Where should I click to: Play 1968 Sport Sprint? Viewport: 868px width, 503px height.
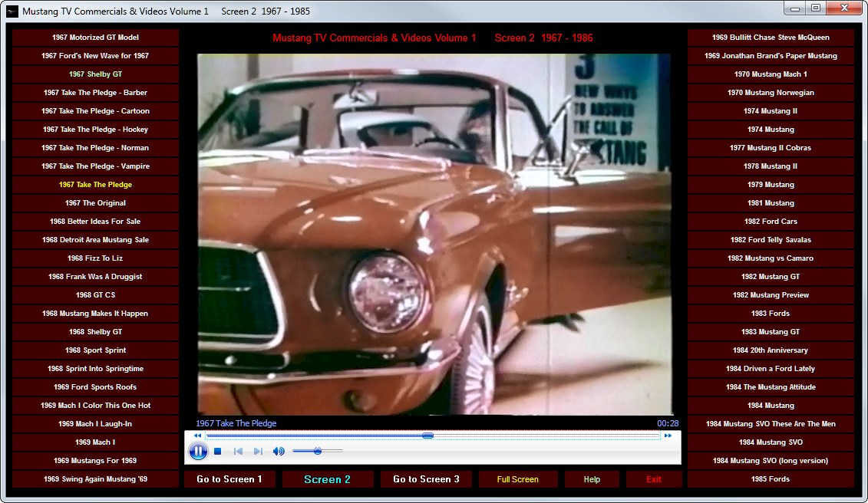pyautogui.click(x=95, y=350)
